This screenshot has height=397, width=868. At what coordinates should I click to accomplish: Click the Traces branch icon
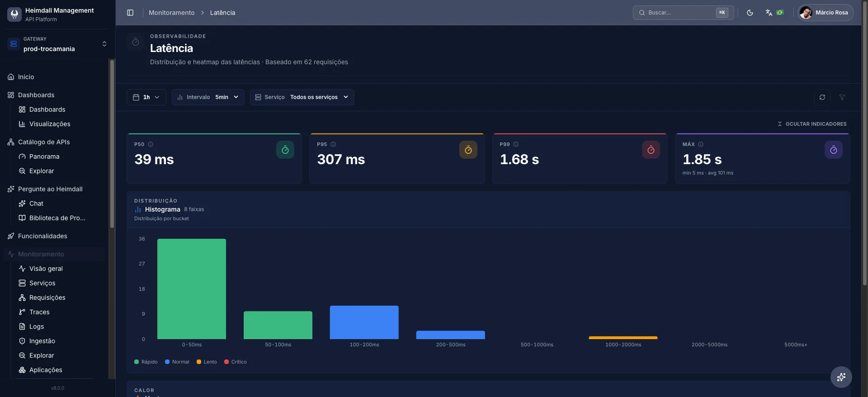(x=22, y=312)
